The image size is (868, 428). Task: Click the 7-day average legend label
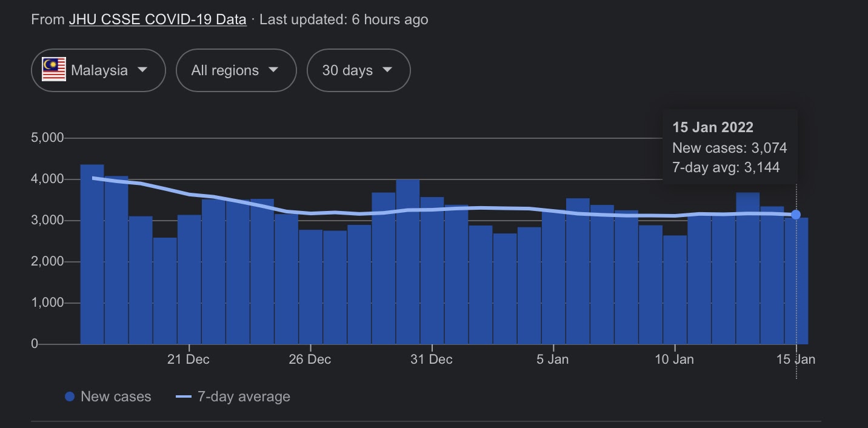click(x=244, y=396)
